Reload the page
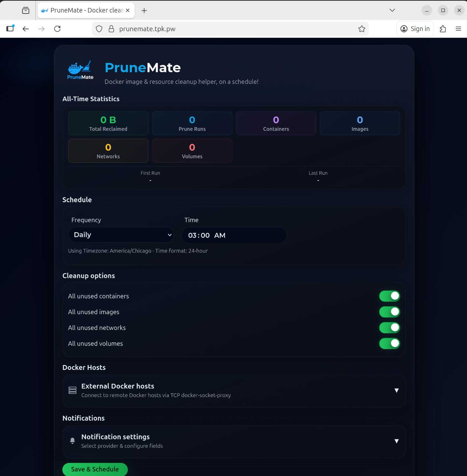467x476 pixels. click(x=57, y=29)
